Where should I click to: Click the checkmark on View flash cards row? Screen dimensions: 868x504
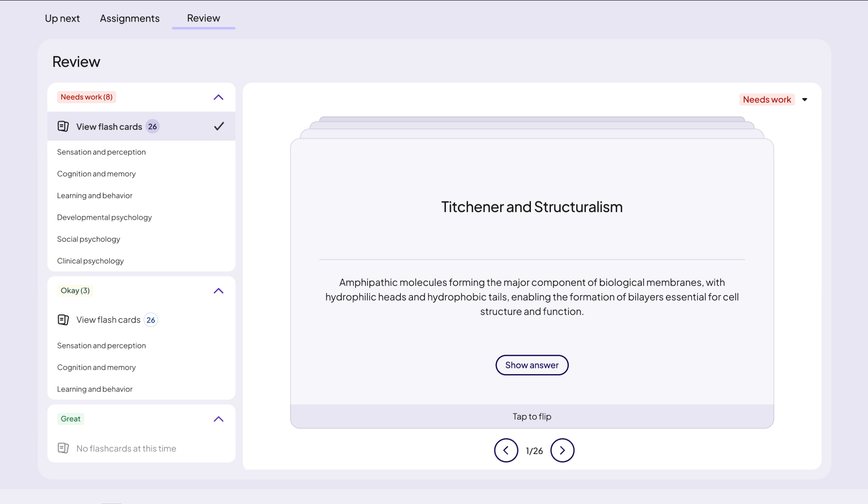tap(219, 127)
